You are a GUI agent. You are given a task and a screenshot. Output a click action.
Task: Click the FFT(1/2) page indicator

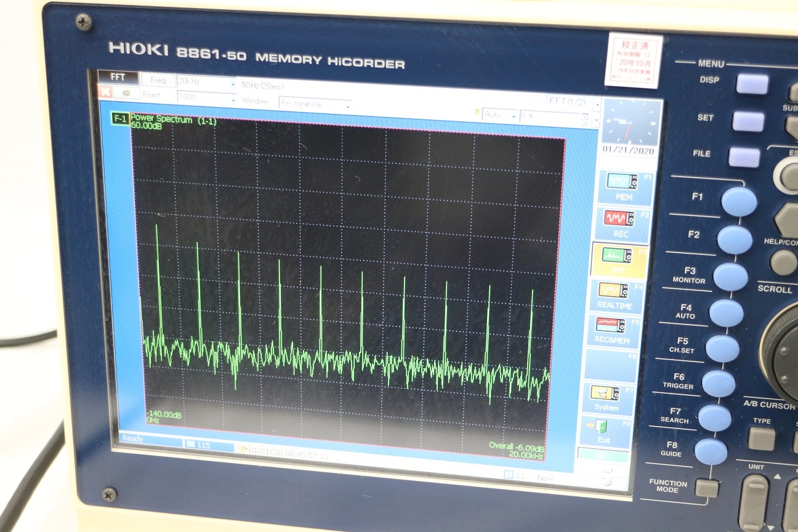coord(566,102)
